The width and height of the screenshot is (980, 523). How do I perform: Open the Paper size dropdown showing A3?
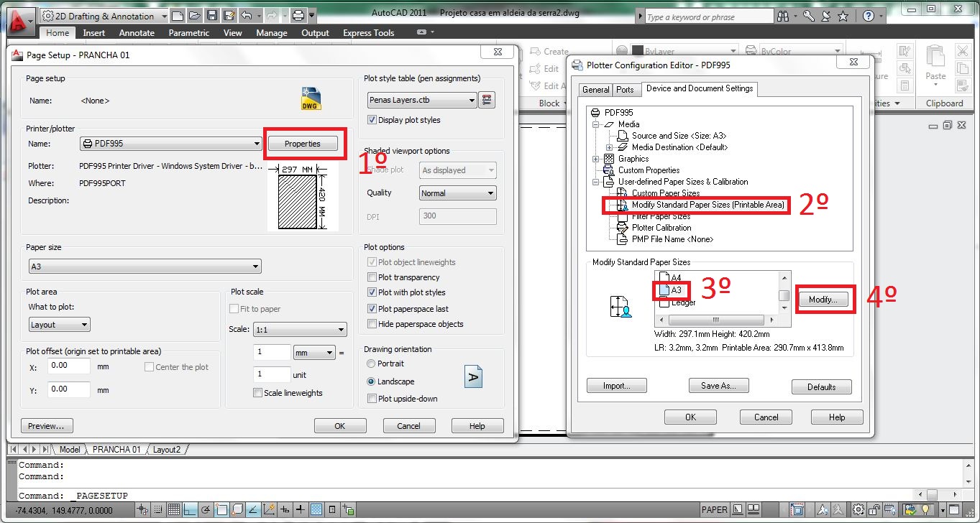pos(255,265)
